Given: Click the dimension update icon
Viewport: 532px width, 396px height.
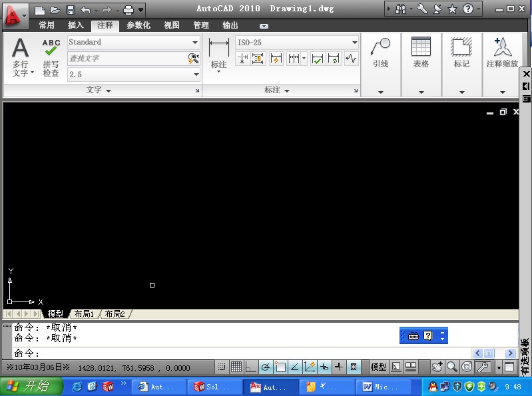Looking at the screenshot, I should (334, 59).
